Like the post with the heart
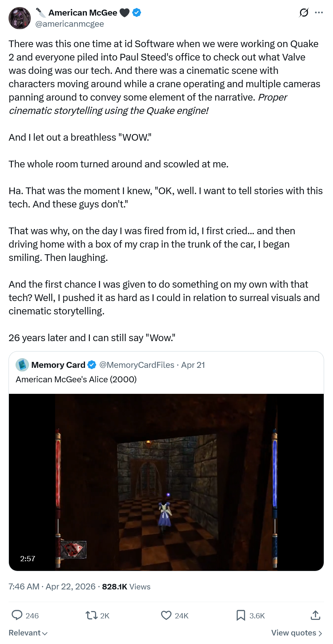The height and width of the screenshot is (644, 333). coord(166,615)
